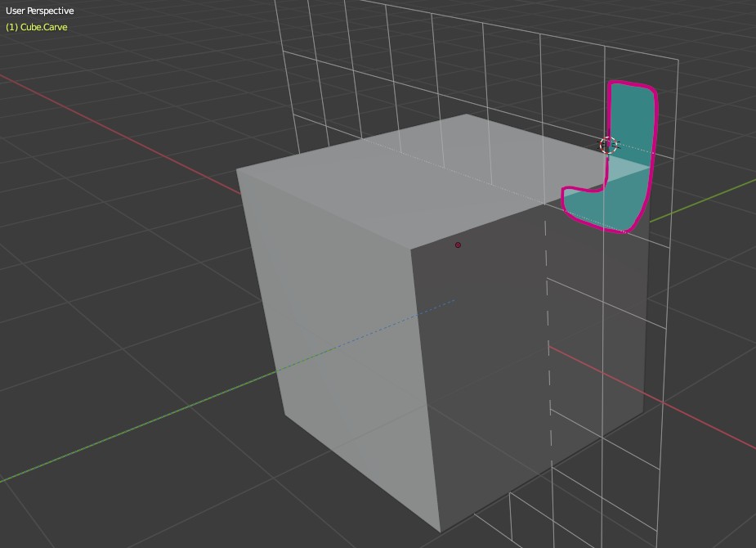Click the cube's top back corner vertex
The width and height of the screenshot is (756, 548).
tap(467, 115)
